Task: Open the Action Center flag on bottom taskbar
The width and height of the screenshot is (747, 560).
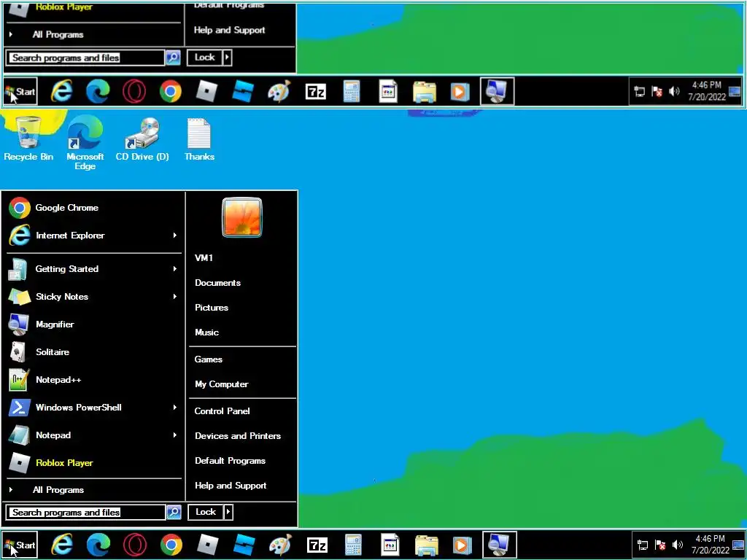Action: pyautogui.click(x=659, y=545)
